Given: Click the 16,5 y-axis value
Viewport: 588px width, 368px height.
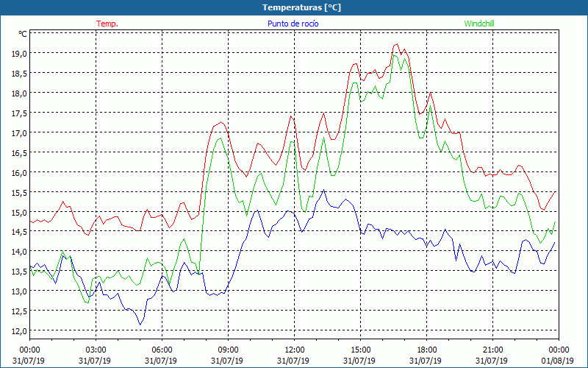Looking at the screenshot, I should 19,153.
